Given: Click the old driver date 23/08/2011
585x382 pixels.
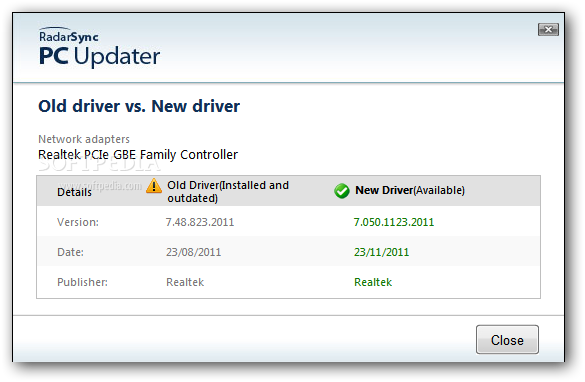Looking at the screenshot, I should (193, 252).
